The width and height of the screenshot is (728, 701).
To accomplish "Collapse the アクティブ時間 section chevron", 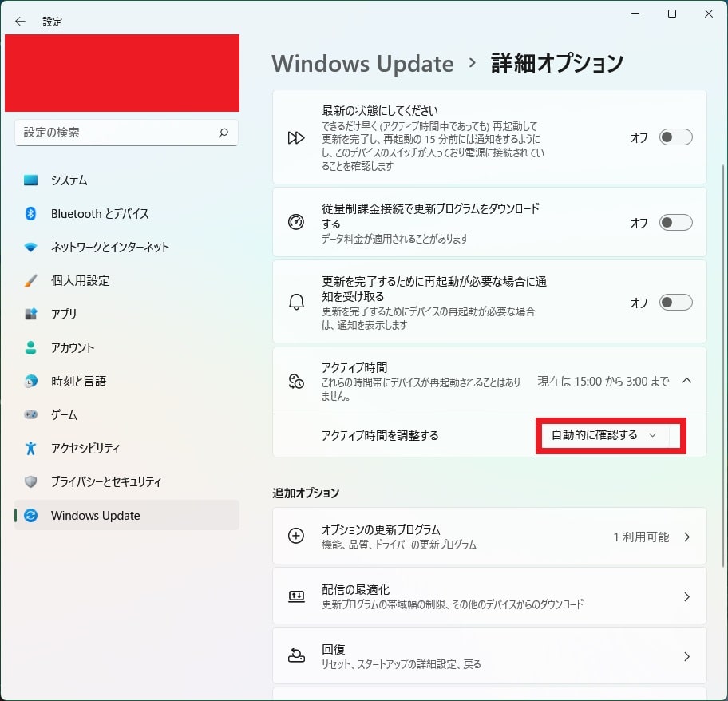I will pyautogui.click(x=686, y=381).
